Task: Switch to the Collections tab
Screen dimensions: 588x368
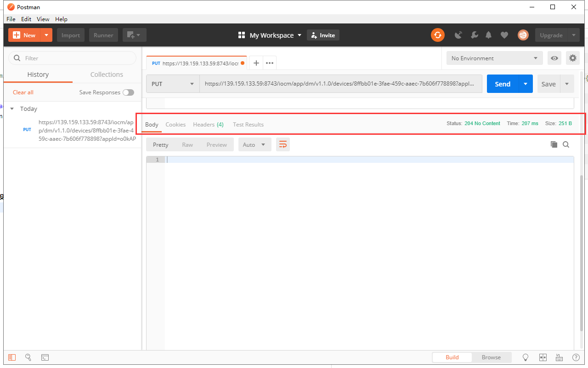Action: [107, 75]
